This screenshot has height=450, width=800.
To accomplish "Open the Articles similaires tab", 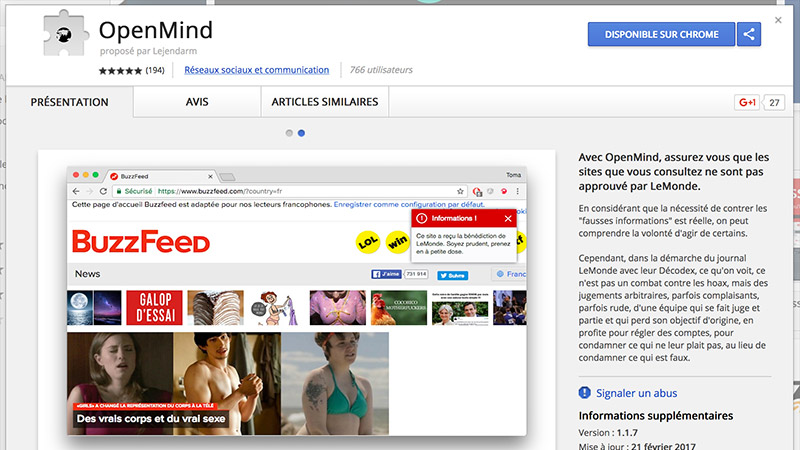I will 324,102.
